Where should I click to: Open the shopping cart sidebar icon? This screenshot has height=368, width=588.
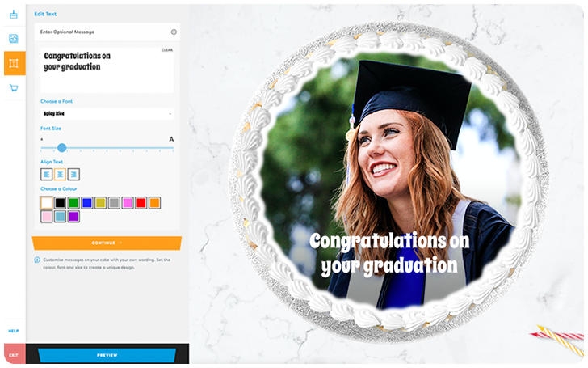pos(14,88)
